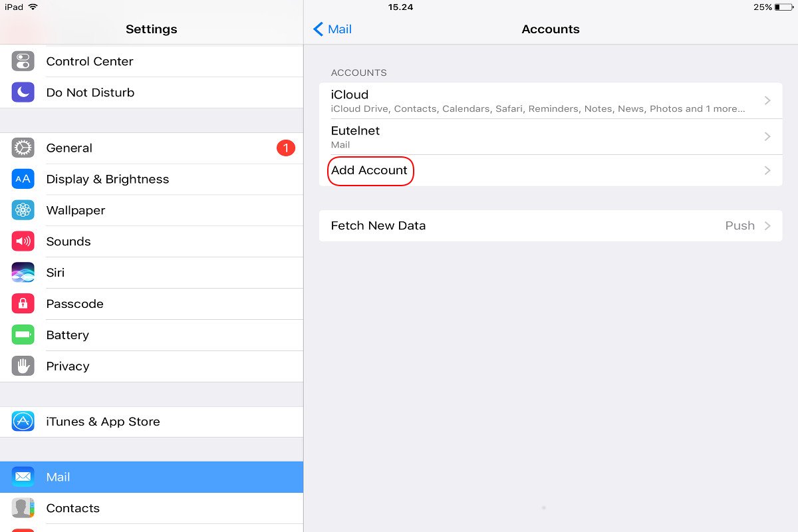
Task: Expand the Eutelnet account chevron
Action: click(x=767, y=136)
